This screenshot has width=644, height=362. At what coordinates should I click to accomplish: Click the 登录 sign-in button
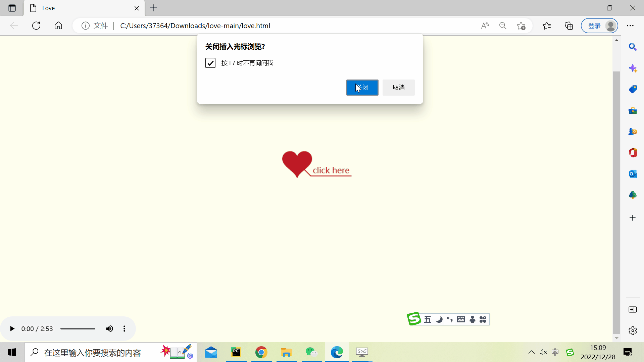point(599,26)
